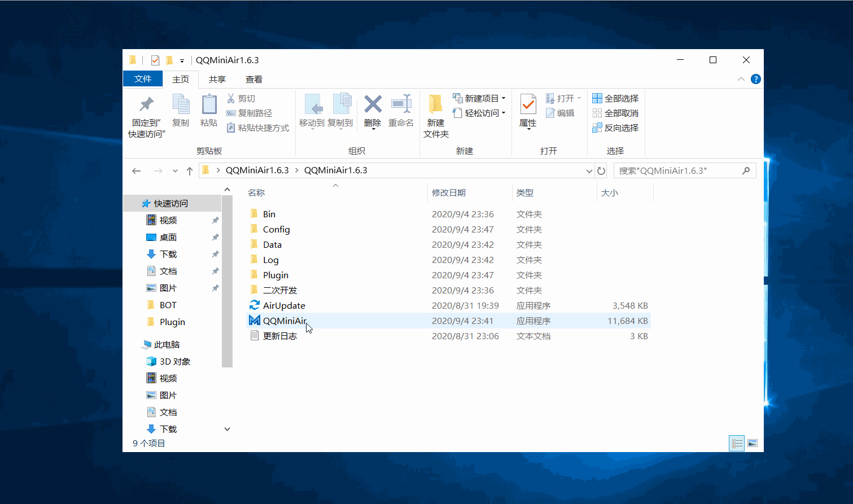Image resolution: width=853 pixels, height=504 pixels.
Task: Click the new folder icon in title bar
Action: point(169,60)
